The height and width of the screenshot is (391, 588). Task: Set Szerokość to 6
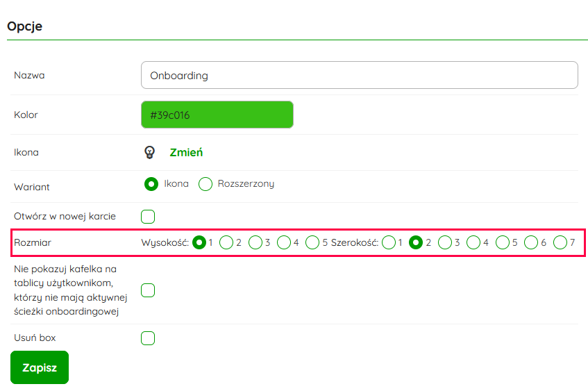coord(531,242)
